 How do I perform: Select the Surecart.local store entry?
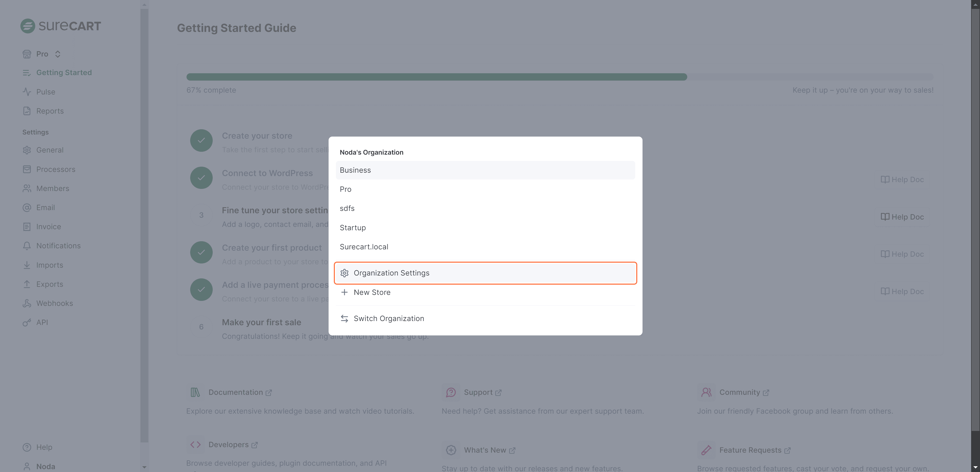pyautogui.click(x=364, y=247)
